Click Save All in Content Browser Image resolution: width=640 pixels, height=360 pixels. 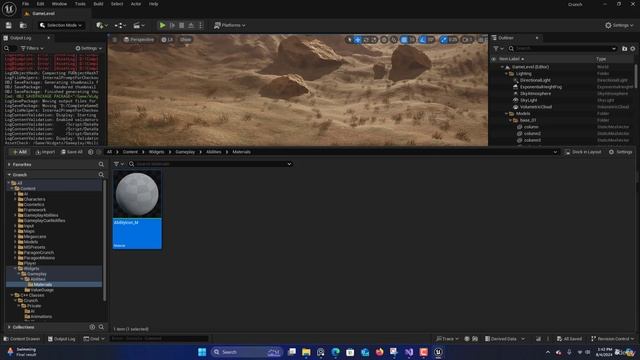pyautogui.click(x=72, y=152)
